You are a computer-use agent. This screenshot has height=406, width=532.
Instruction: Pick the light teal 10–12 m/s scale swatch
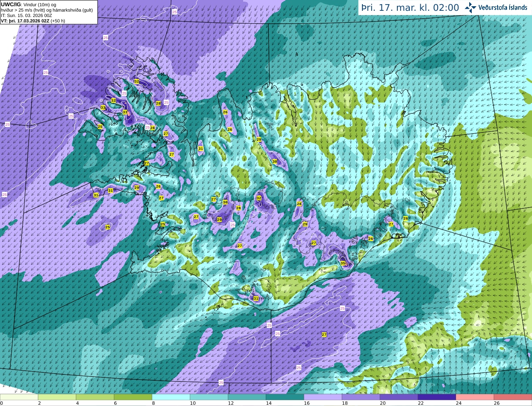pyautogui.click(x=209, y=397)
